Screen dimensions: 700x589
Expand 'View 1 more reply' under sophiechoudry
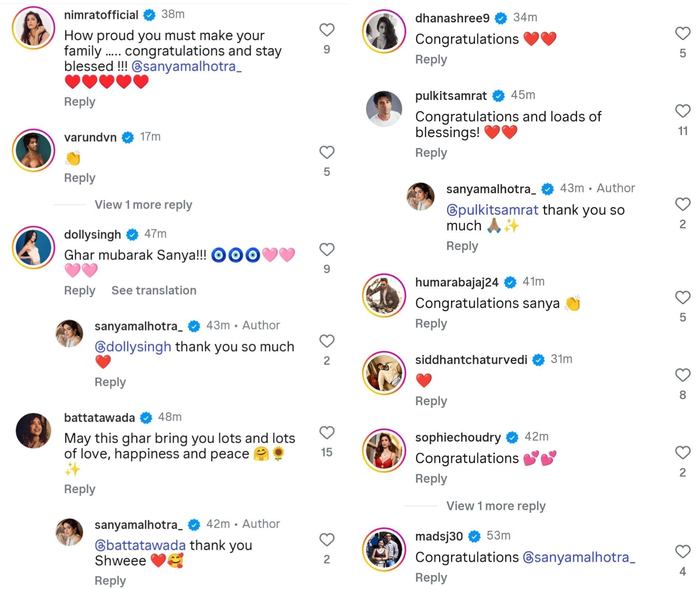click(496, 506)
